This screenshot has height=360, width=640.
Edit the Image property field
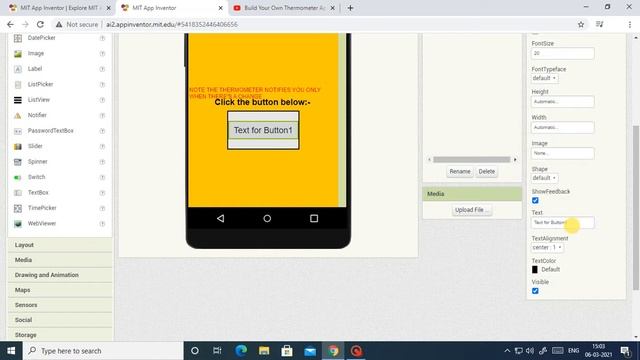(x=562, y=153)
